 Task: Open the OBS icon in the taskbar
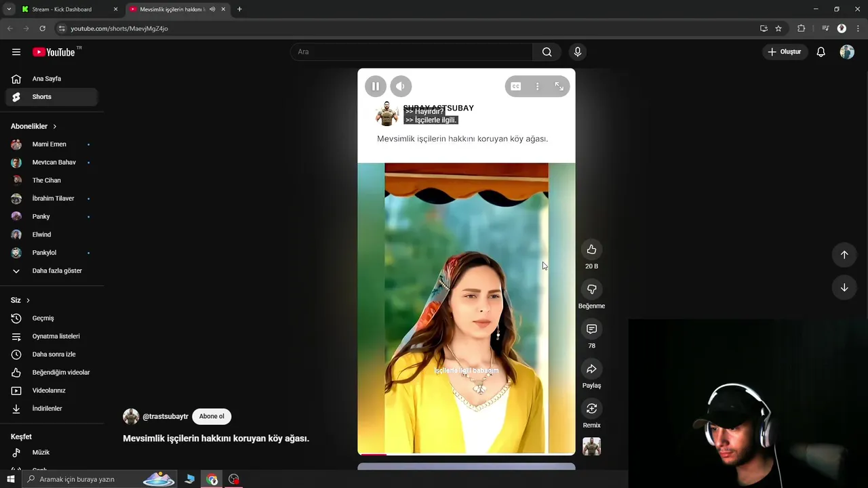click(234, 479)
